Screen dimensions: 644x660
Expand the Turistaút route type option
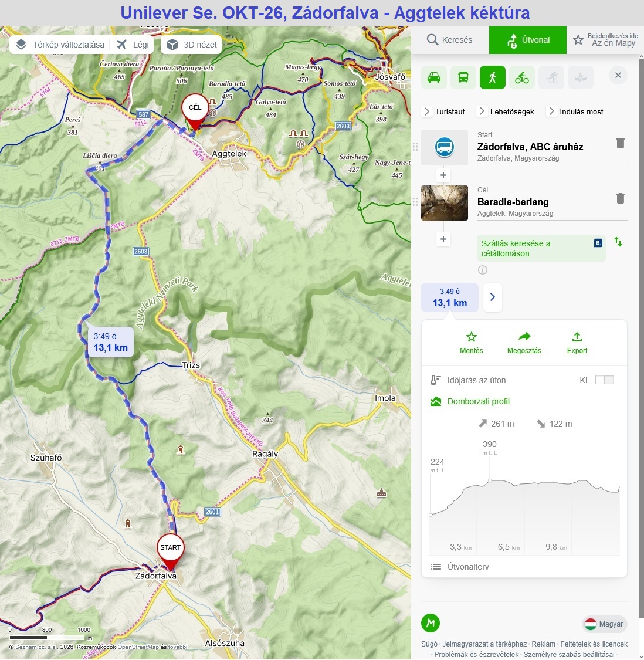[443, 111]
